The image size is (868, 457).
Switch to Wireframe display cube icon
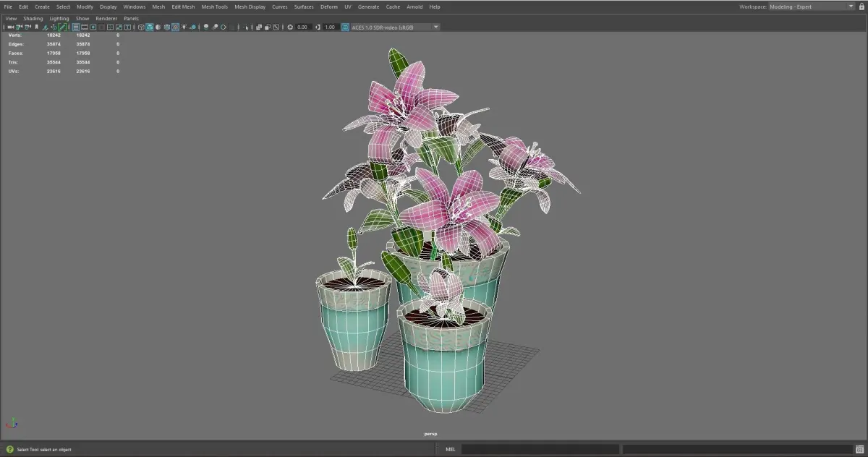[x=141, y=27]
